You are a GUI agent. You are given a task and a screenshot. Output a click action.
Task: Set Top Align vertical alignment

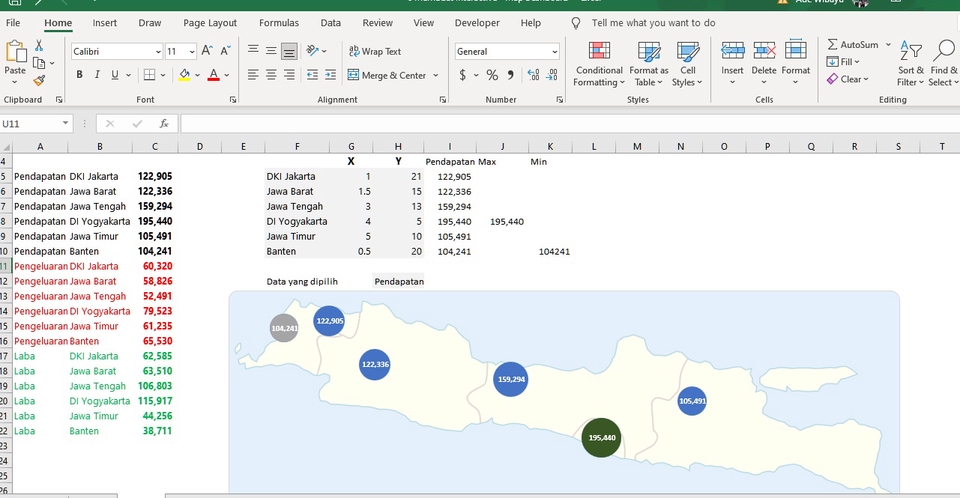253,51
